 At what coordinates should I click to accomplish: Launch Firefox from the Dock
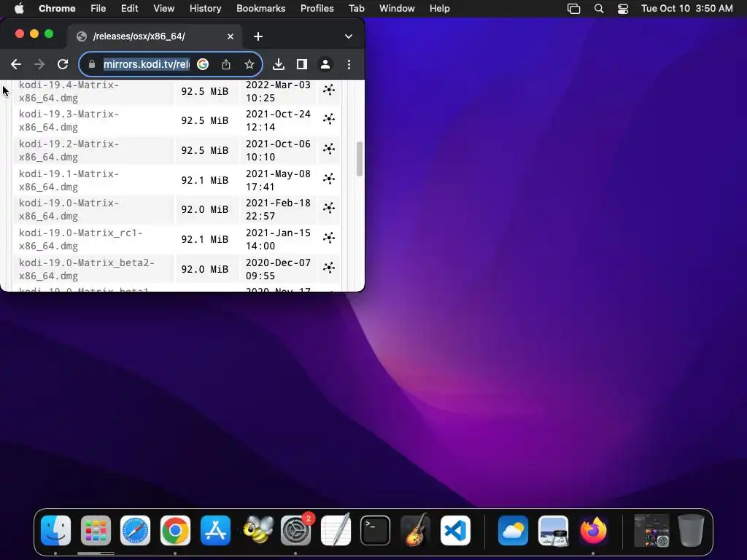pos(593,531)
